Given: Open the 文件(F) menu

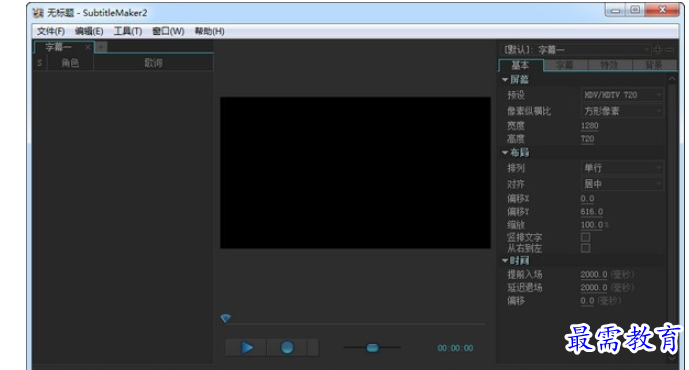Looking at the screenshot, I should pos(51,31).
